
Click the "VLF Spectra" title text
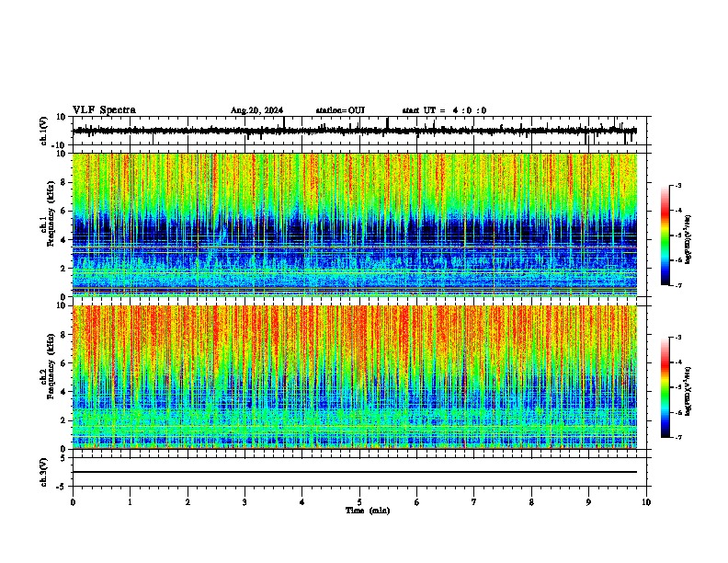[x=104, y=110]
